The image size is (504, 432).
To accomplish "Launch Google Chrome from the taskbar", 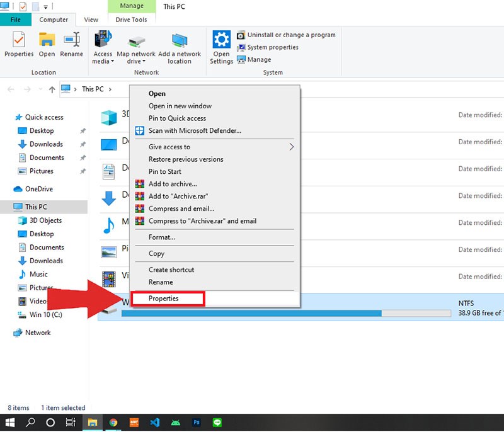I will [x=113, y=423].
